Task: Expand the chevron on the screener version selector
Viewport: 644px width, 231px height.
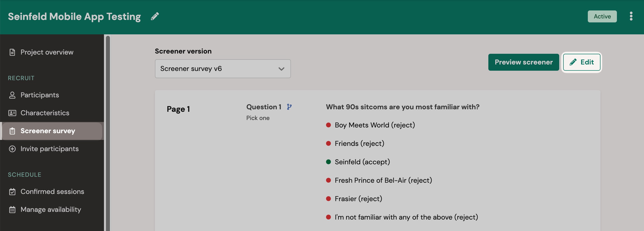Action: 281,68
